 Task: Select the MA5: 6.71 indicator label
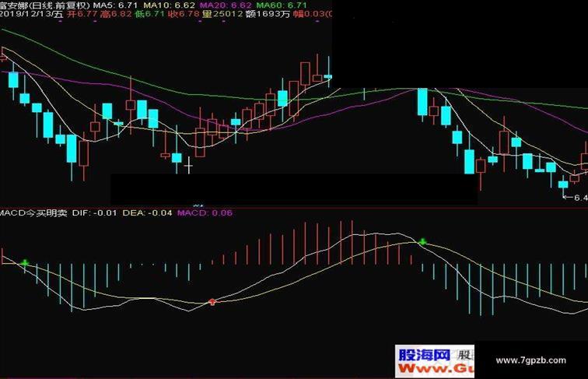(115, 5)
